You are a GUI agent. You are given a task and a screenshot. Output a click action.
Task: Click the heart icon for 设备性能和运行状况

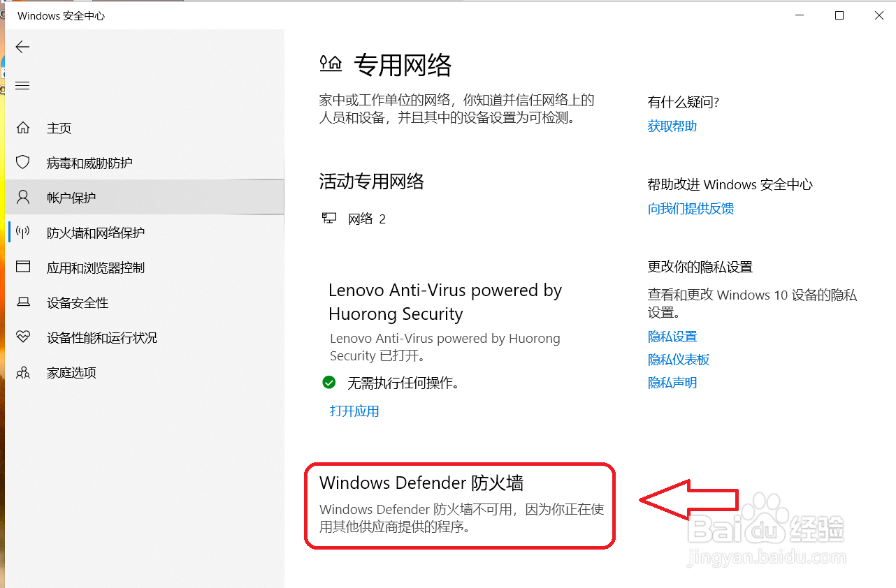tap(23, 337)
